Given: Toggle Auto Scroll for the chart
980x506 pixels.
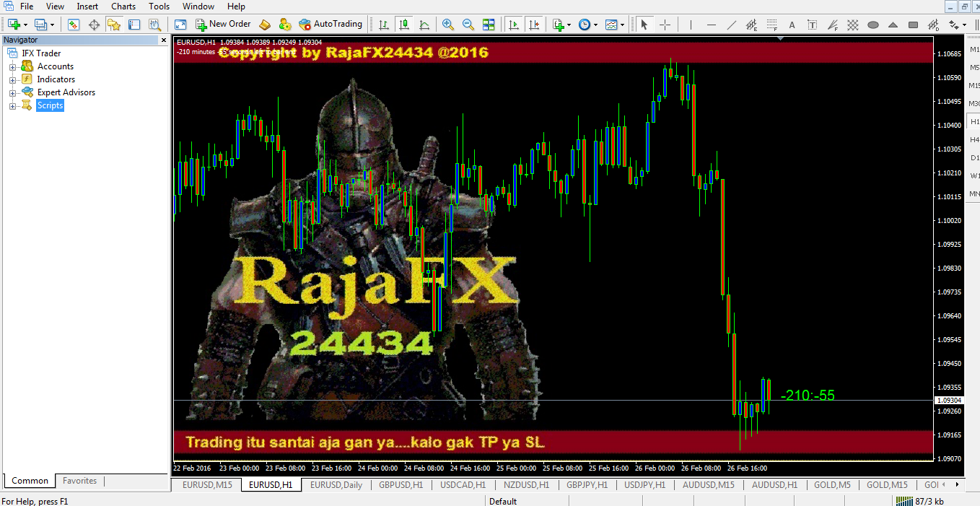Looking at the screenshot, I should coord(514,25).
